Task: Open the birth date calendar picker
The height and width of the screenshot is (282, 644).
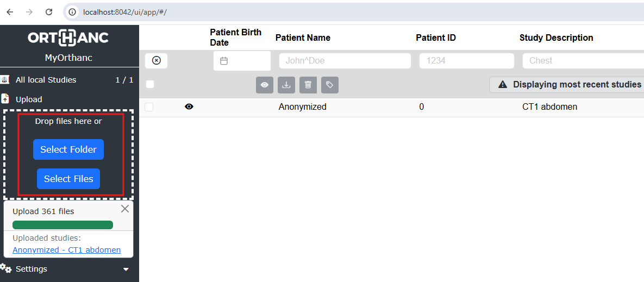Action: (x=224, y=61)
